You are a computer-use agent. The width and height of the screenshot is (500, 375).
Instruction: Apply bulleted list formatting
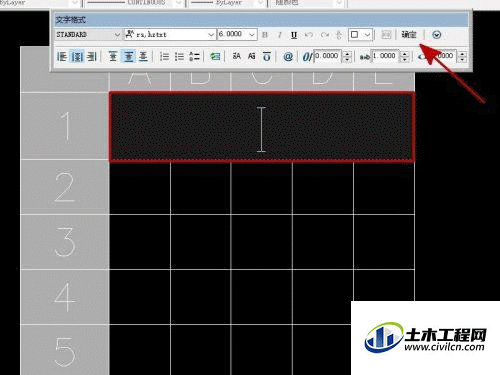click(x=179, y=56)
